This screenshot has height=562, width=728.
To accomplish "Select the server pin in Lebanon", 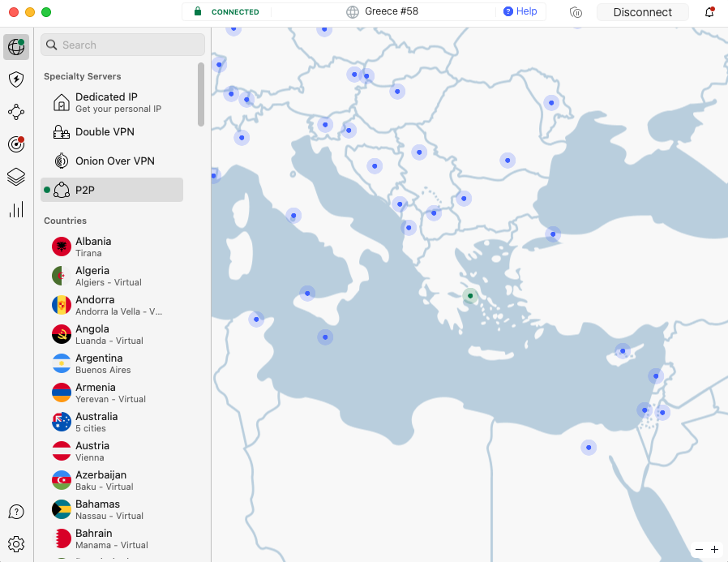I will pos(656,376).
